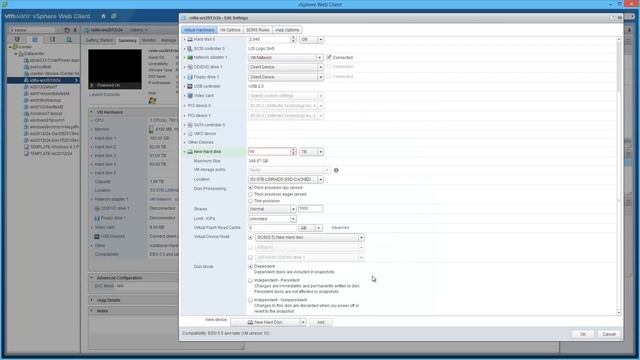Expand the Network adapter 1 row
Viewport: 640px width, 360px height.
click(184, 58)
